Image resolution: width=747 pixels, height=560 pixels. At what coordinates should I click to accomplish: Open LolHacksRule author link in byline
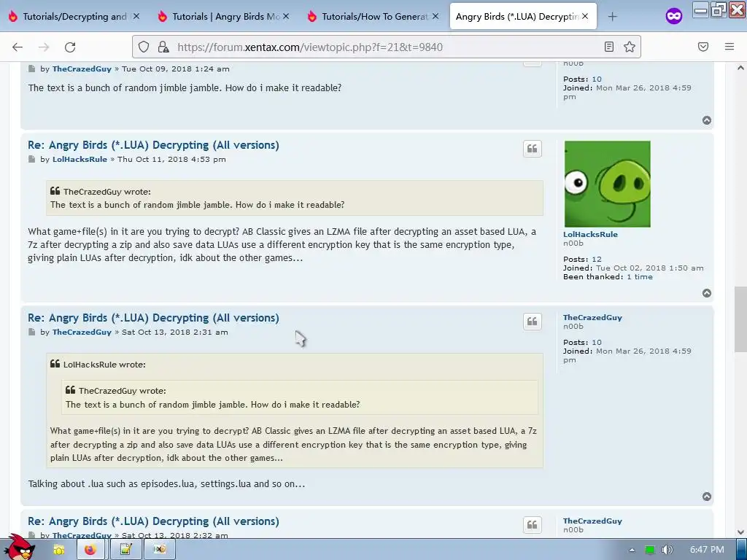pyautogui.click(x=80, y=159)
